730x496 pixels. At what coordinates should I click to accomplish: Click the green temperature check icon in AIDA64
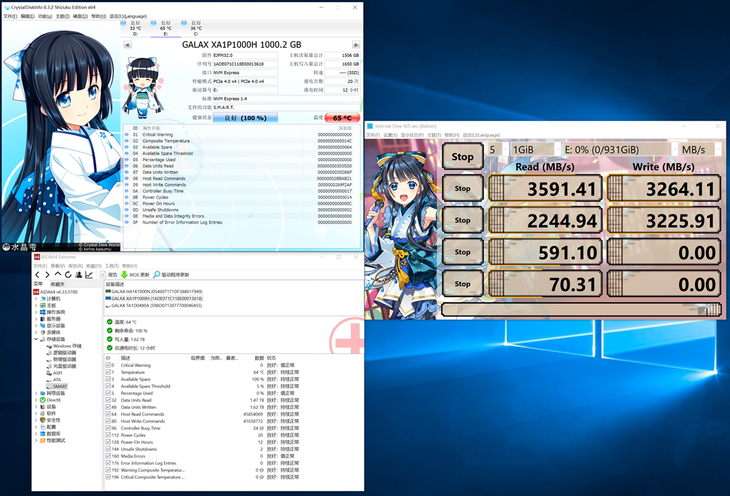pyautogui.click(x=110, y=322)
